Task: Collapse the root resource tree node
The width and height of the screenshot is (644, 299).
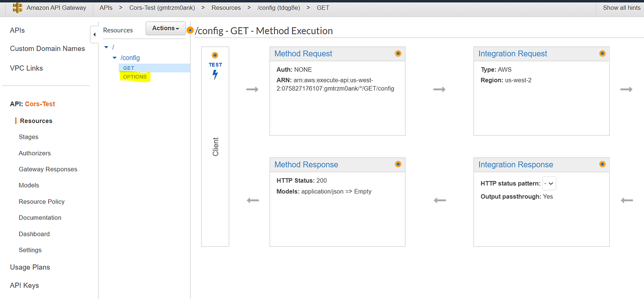Action: (106, 47)
